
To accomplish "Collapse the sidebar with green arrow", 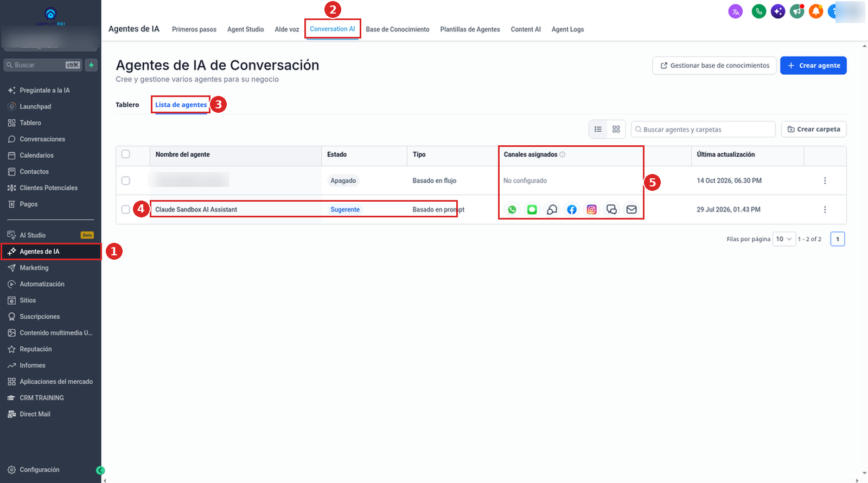I will click(100, 471).
